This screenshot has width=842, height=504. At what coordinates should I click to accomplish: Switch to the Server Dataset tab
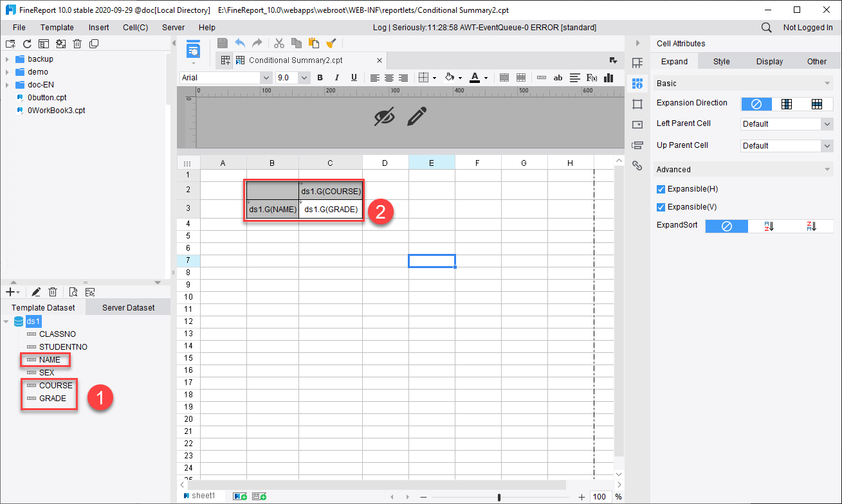pos(128,307)
